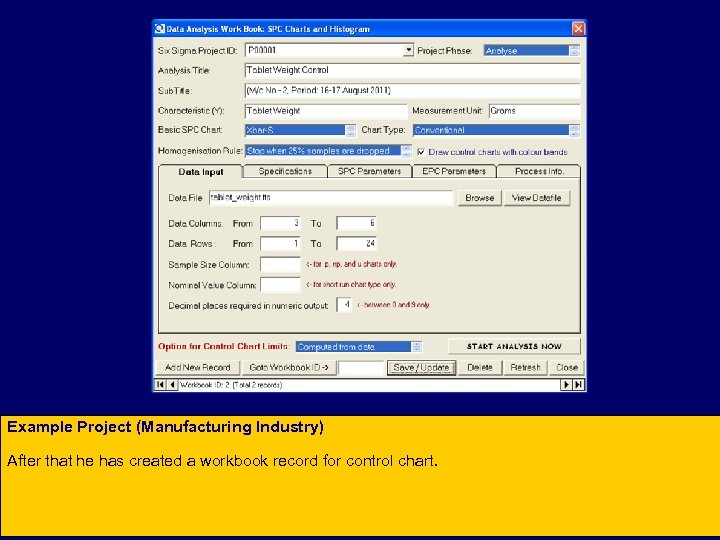Open Project Phase dropdown
720x540 pixels.
coord(574,51)
